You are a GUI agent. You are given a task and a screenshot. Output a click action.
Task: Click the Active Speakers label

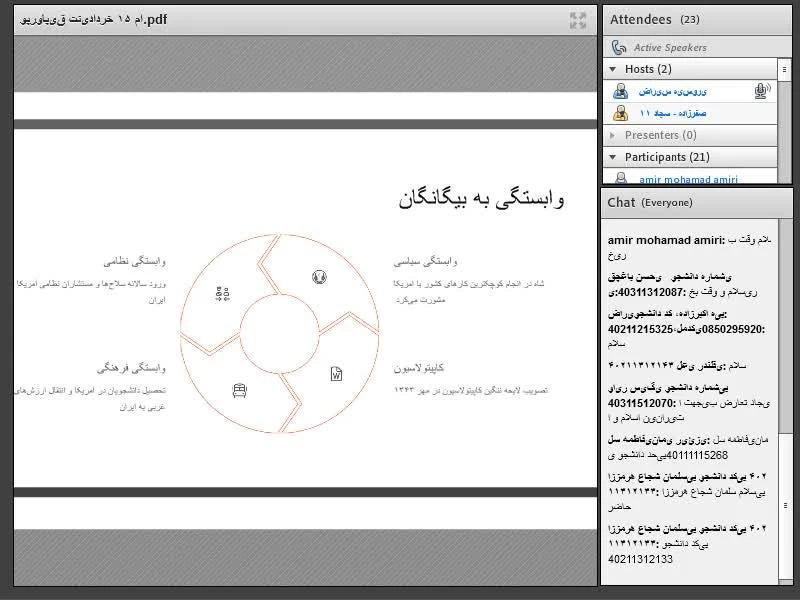coord(669,47)
